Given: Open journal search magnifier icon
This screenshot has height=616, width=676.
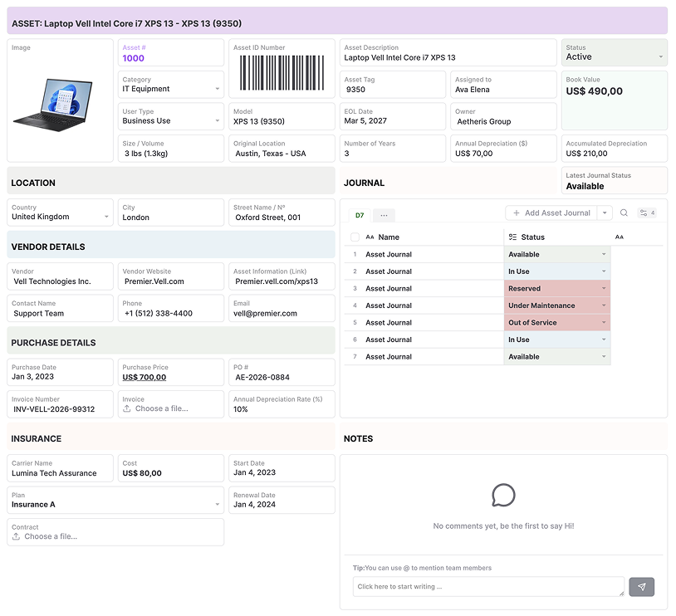Looking at the screenshot, I should coord(624,213).
